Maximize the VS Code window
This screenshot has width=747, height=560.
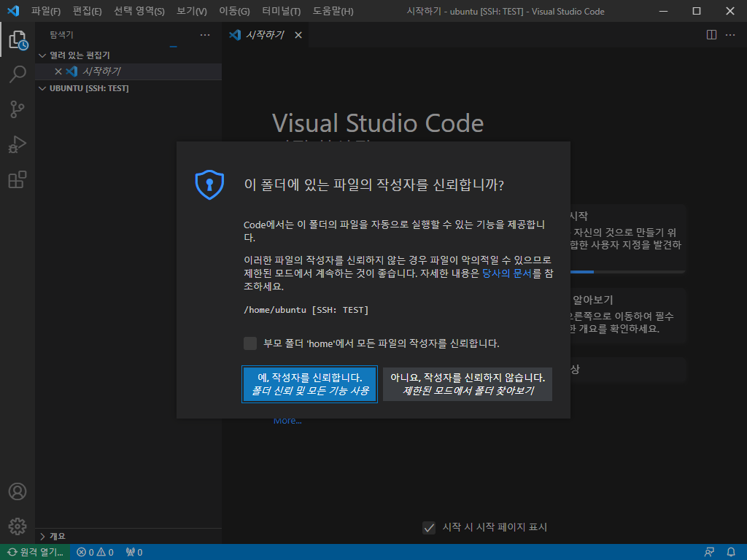point(697,11)
